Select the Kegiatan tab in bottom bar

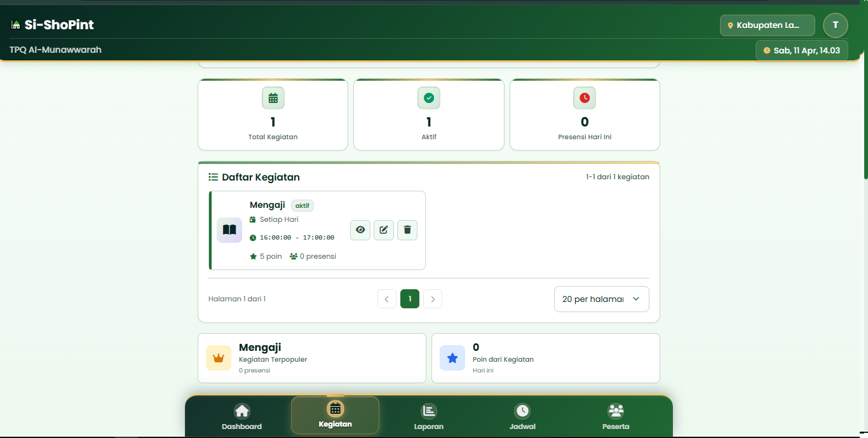coord(335,415)
